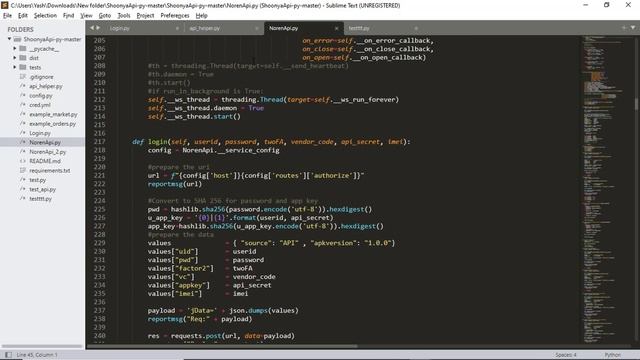Viewport: 640px width, 360px height.
Task: Collapse the ShoonyaApi-py-master folder
Action: tap(9, 39)
